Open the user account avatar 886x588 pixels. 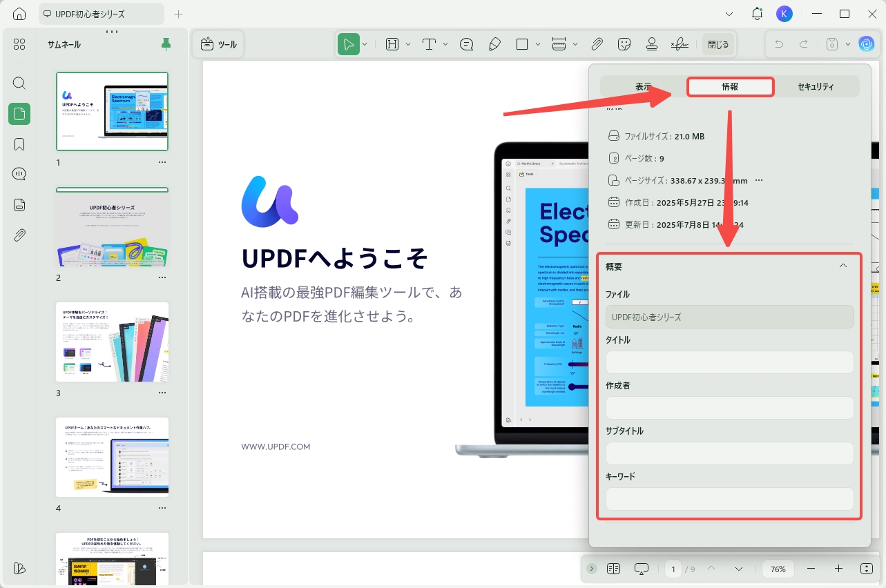pos(784,14)
